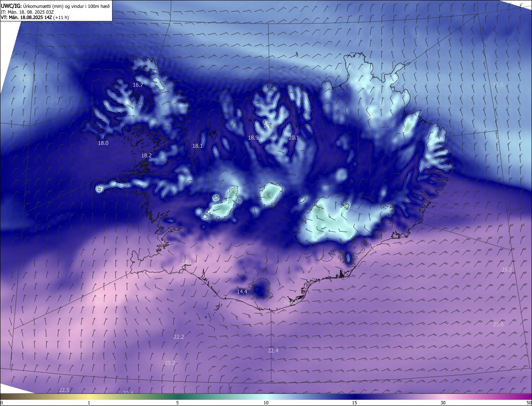Viewport: 532px width, 406px height.
Task: Click the 20.1 value label on the map
Action: pyautogui.click(x=294, y=137)
